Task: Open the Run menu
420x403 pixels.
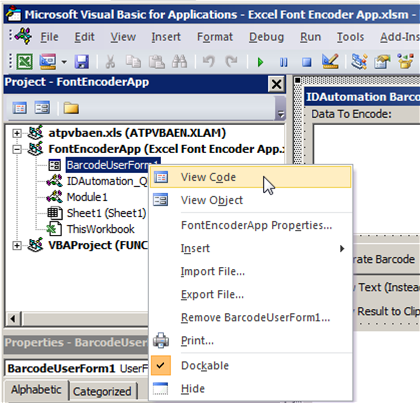Action: tap(310, 37)
